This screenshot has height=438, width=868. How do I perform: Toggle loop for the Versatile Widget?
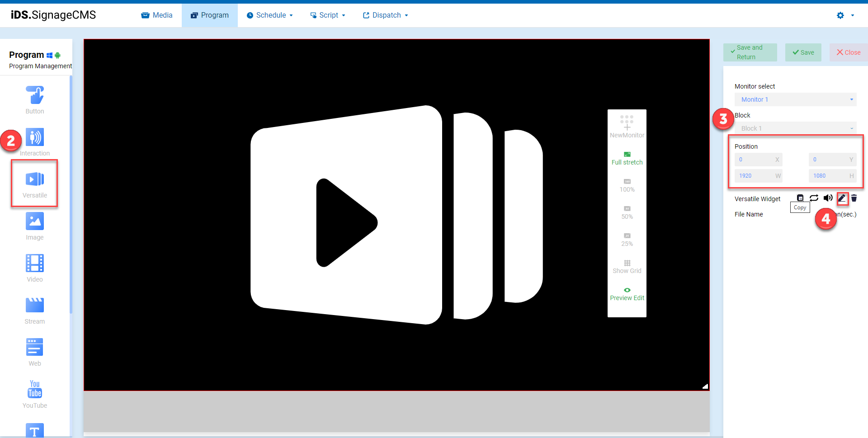click(814, 198)
